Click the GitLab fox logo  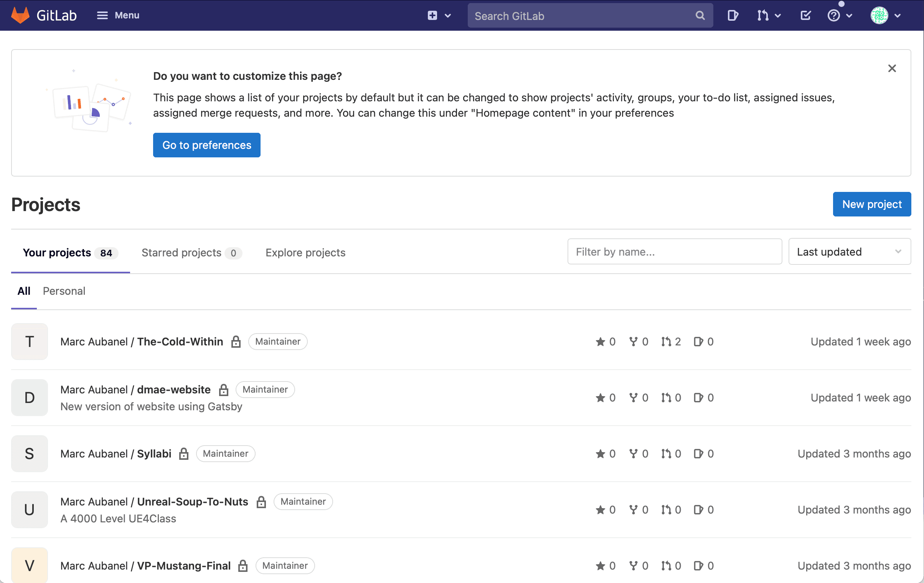click(x=21, y=15)
